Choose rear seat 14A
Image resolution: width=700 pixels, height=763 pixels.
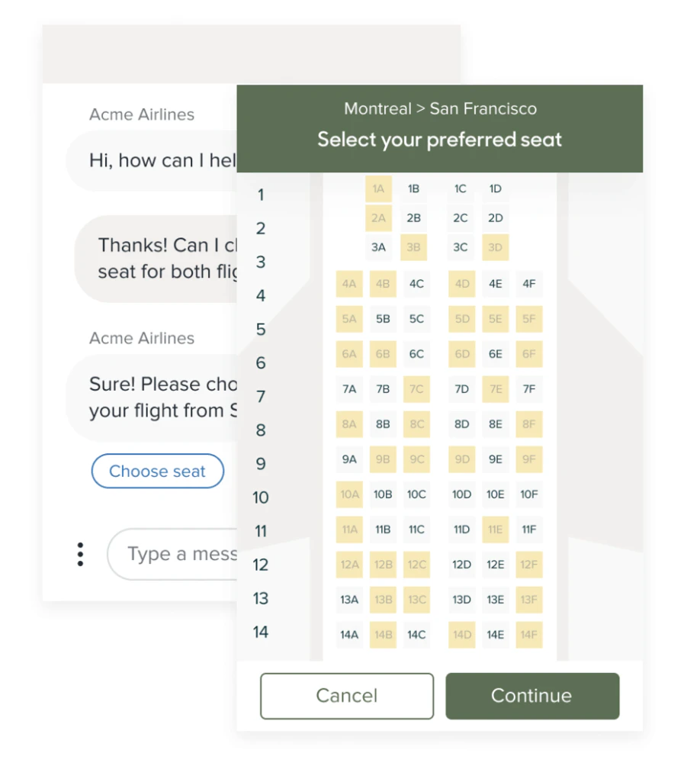(349, 635)
